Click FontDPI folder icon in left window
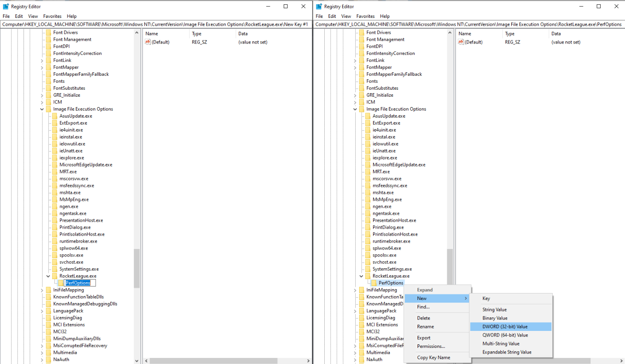This screenshot has width=625, height=364. 48,47
